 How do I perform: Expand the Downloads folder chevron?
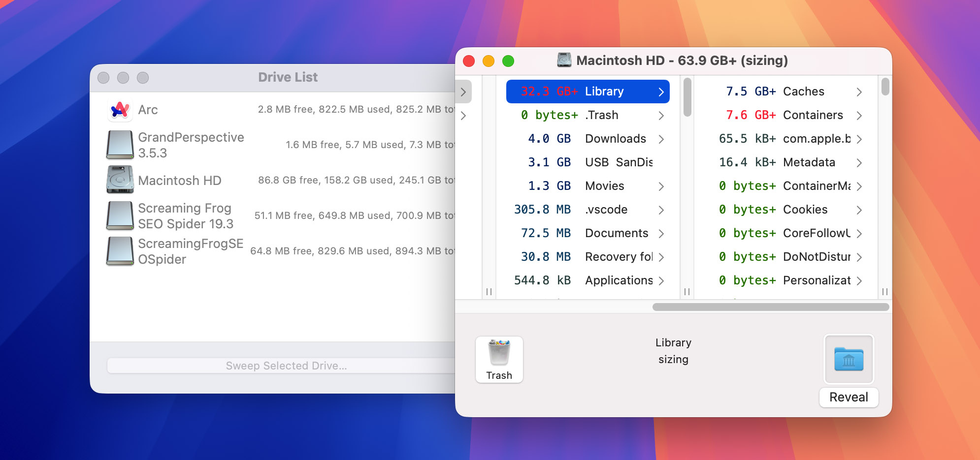click(661, 139)
